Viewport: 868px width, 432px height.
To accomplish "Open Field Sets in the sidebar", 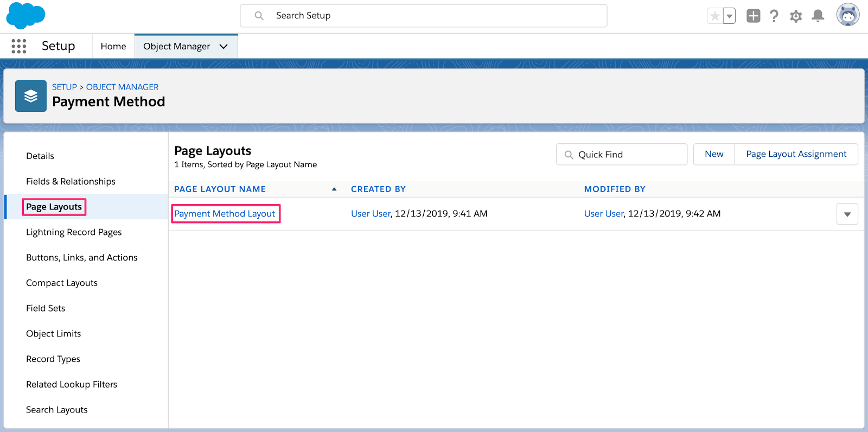I will tap(46, 308).
